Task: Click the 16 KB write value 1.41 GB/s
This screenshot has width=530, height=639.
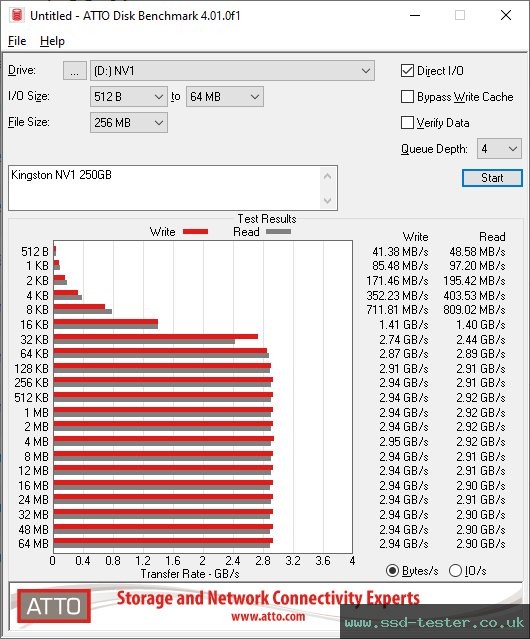Action: pyautogui.click(x=404, y=325)
